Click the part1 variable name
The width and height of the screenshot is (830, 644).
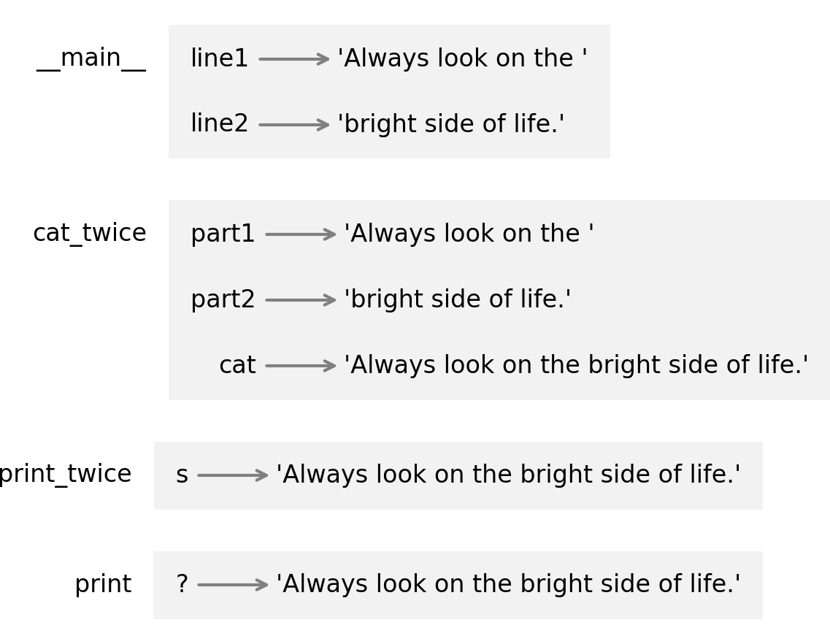223,234
